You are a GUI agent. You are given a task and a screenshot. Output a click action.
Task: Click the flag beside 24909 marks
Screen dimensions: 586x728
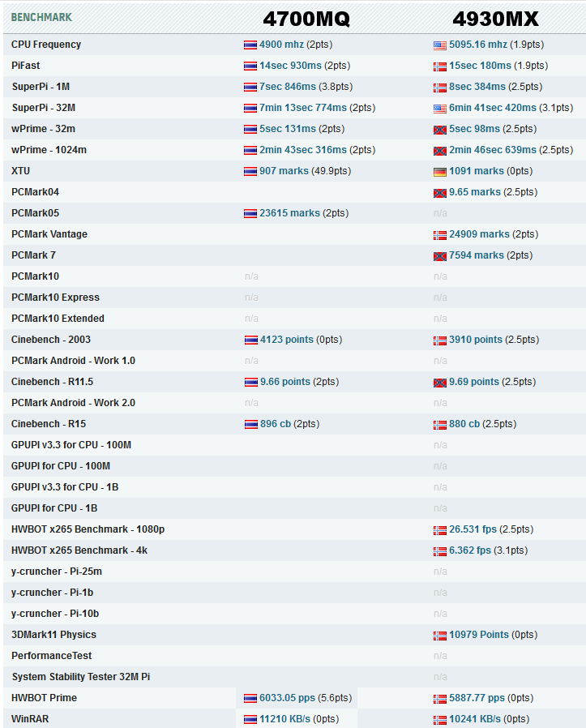click(440, 235)
